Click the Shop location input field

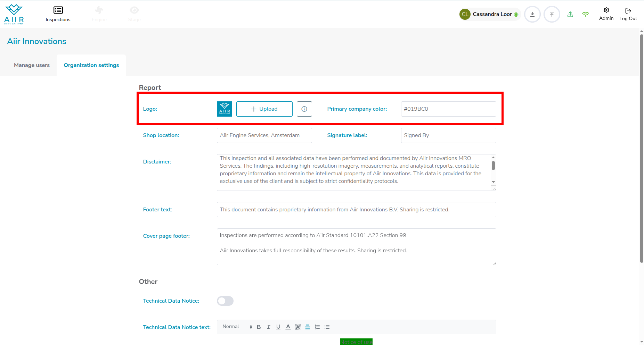pos(264,135)
